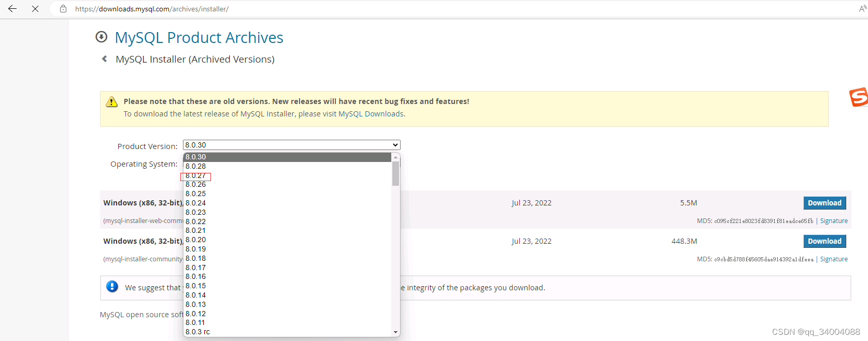Pick 8.0.17 in the dropdown list
Image resolution: width=868 pixels, height=341 pixels.
pyautogui.click(x=288, y=268)
